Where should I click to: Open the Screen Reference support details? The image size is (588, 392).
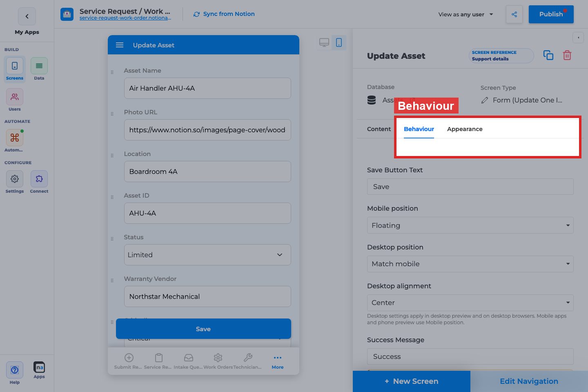click(501, 56)
